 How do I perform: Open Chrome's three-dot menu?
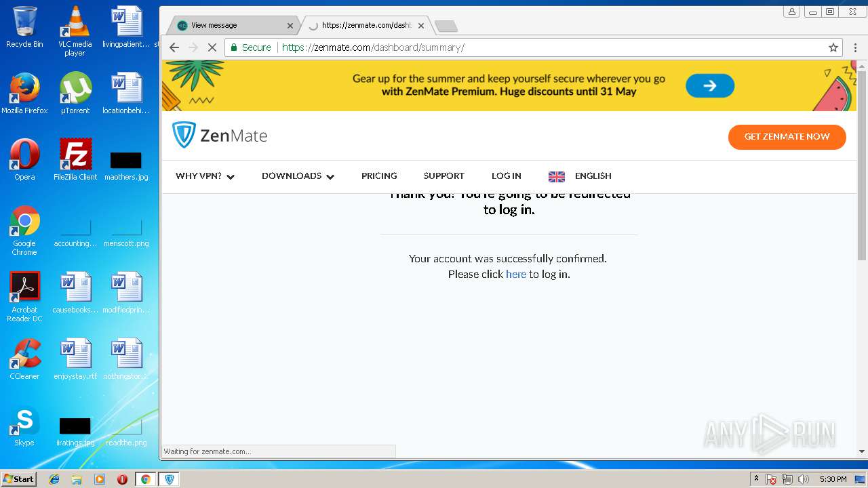coord(856,47)
